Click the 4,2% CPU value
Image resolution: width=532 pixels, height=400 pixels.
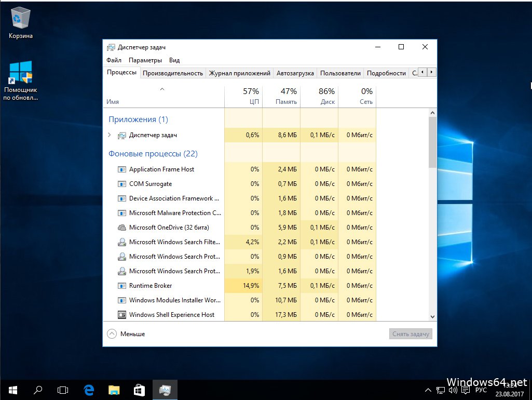252,242
